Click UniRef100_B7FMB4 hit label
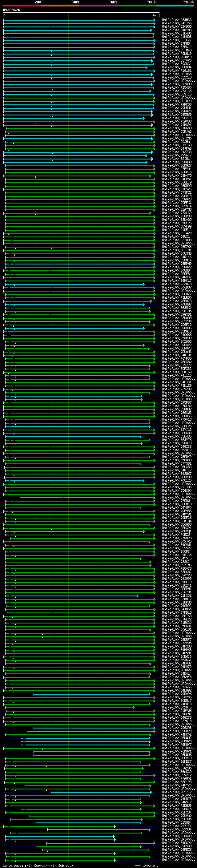197x868 pixels. [x=177, y=43]
